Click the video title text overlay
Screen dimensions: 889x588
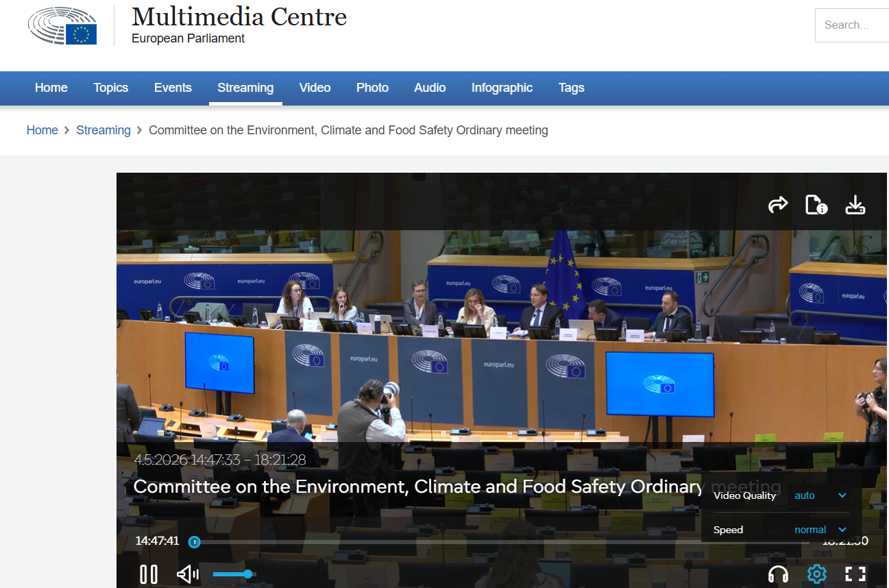point(457,487)
